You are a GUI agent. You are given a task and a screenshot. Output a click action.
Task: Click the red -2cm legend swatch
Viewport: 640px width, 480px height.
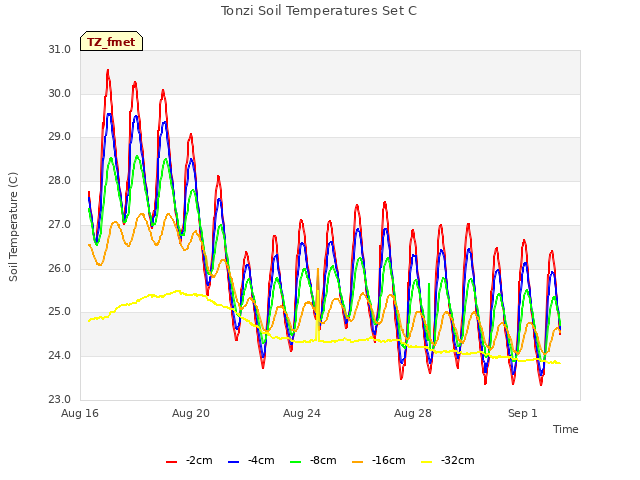click(x=171, y=462)
